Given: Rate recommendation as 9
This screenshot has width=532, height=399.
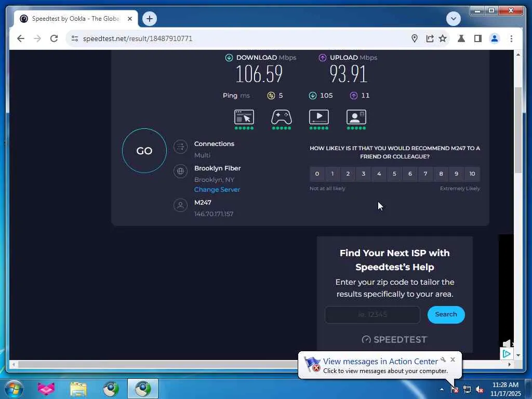Looking at the screenshot, I should pyautogui.click(x=456, y=174).
